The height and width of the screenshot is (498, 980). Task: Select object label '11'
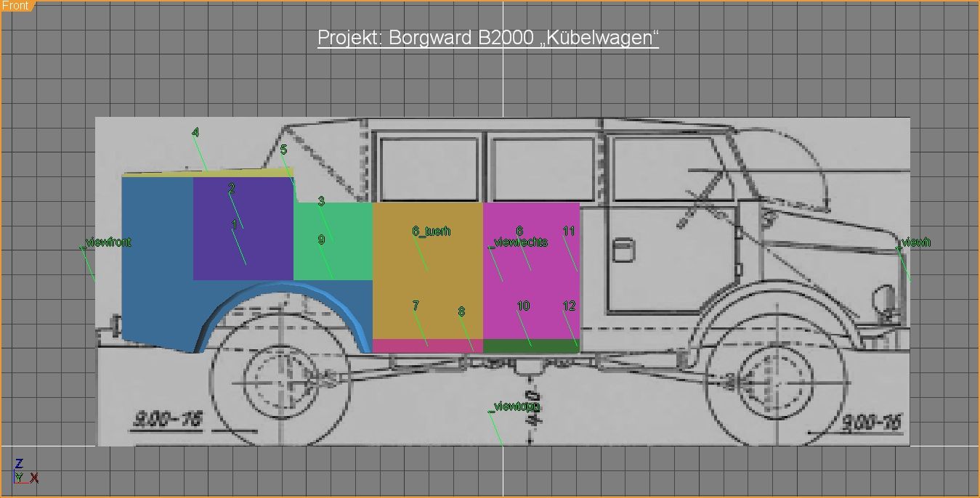569,232
